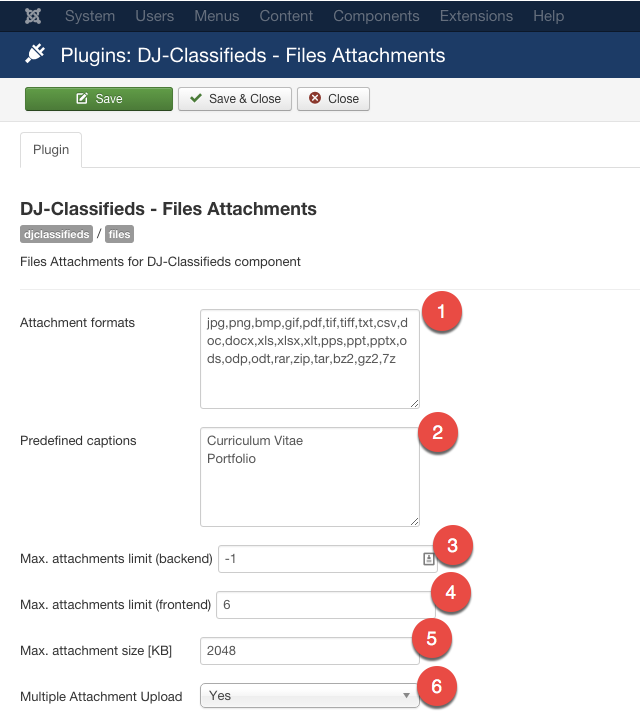Image resolution: width=641 pixels, height=727 pixels.
Task: Open the Multiple Attachment Upload dropdown
Action: pyautogui.click(x=309, y=696)
